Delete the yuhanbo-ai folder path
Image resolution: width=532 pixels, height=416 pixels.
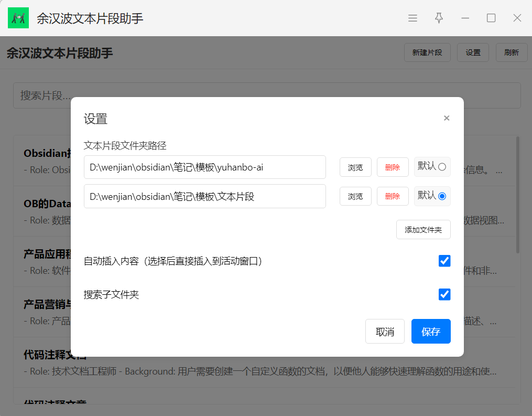click(393, 167)
